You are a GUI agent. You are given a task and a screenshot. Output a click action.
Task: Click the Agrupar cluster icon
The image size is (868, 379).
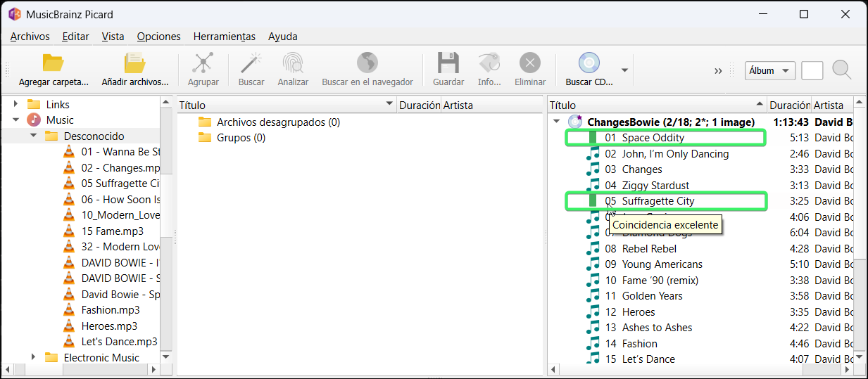203,63
